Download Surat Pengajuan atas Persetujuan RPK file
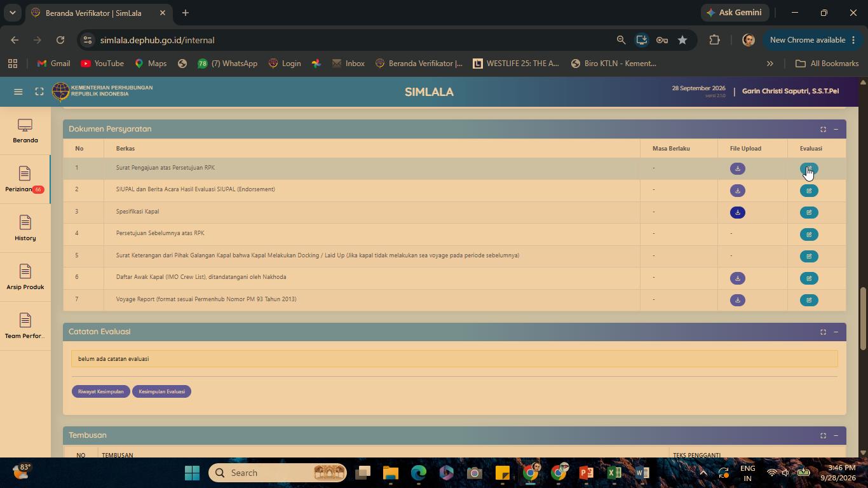The width and height of the screenshot is (868, 488). [x=738, y=168]
